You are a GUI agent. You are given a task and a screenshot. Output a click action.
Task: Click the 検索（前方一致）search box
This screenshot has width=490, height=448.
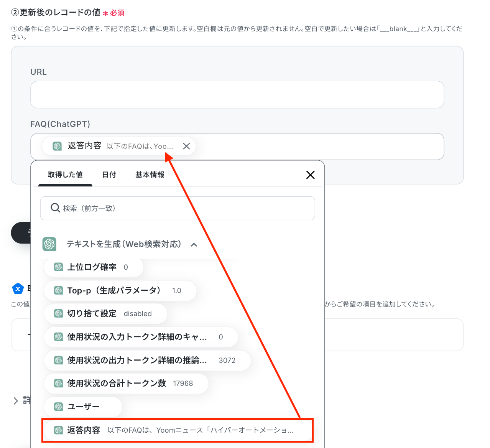pos(178,208)
